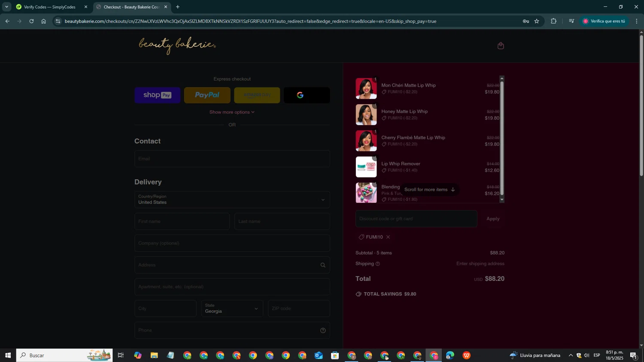Image resolution: width=644 pixels, height=362 pixels.
Task: Reload the current page
Action: click(31, 21)
